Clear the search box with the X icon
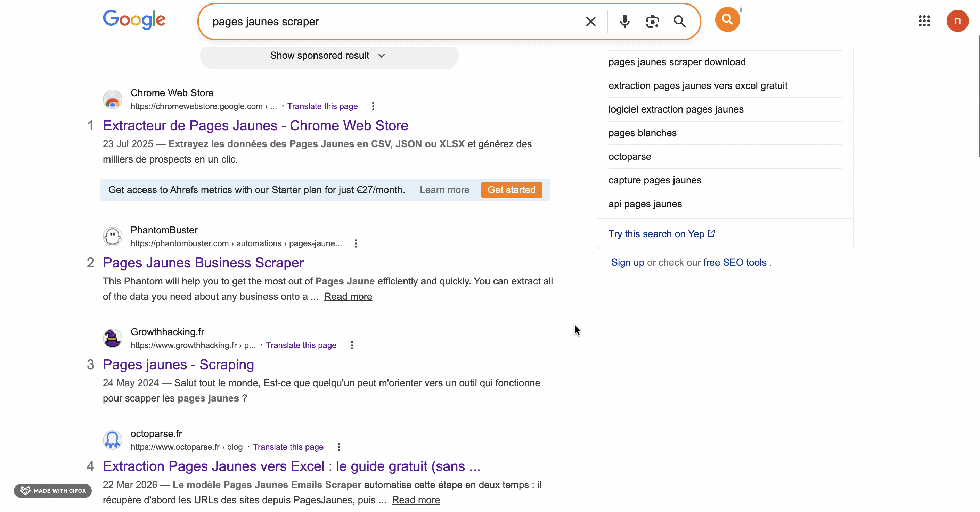The height and width of the screenshot is (512, 980). [590, 22]
